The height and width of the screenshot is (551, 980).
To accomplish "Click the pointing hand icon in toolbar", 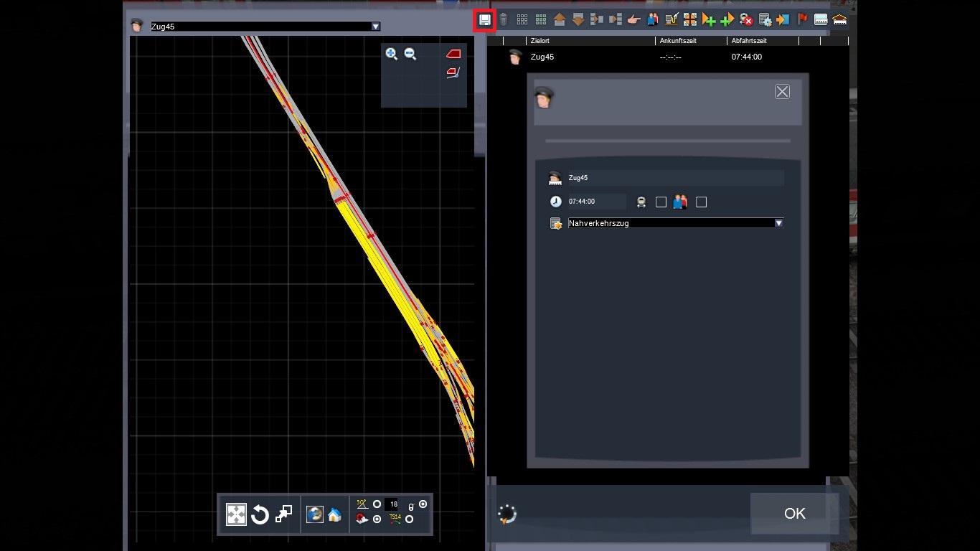I will pos(633,20).
